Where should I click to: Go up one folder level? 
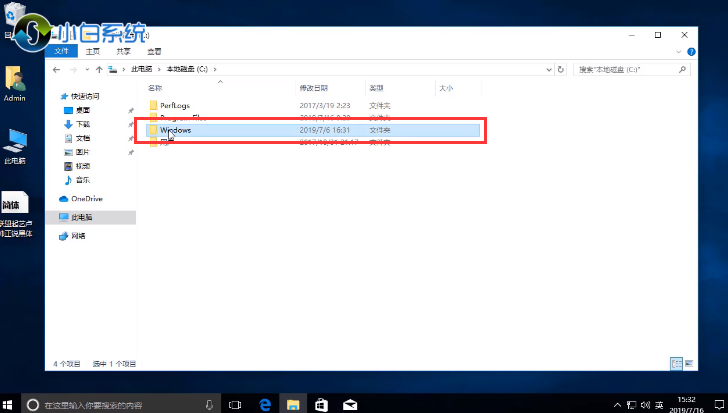point(99,70)
